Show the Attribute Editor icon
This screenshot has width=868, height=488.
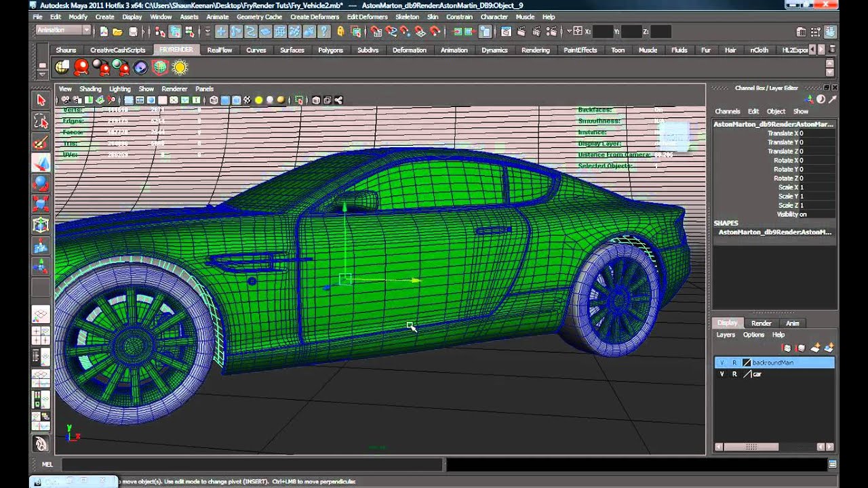(801, 31)
